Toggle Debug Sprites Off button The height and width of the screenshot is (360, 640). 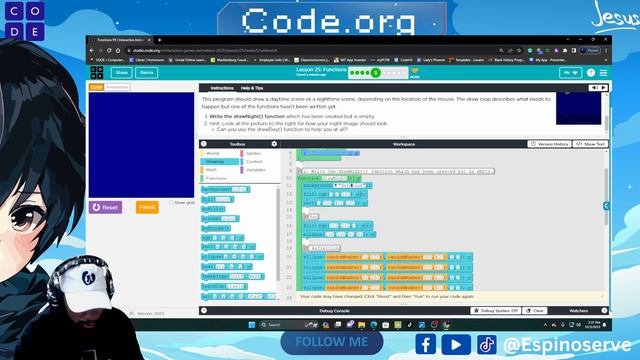(496, 311)
